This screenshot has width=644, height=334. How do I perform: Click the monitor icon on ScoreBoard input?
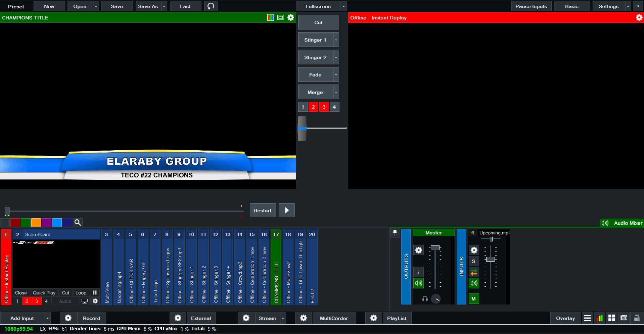coord(85,301)
